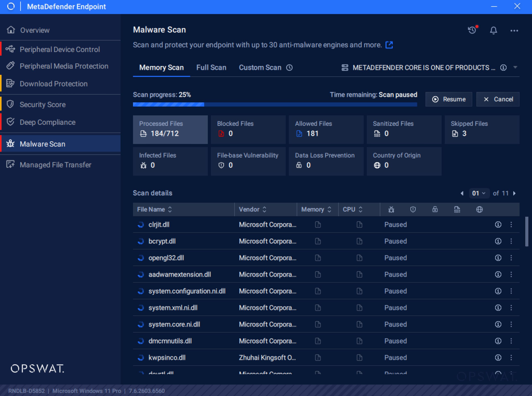
Task: Go to Security Score in sidebar
Action: [42, 104]
